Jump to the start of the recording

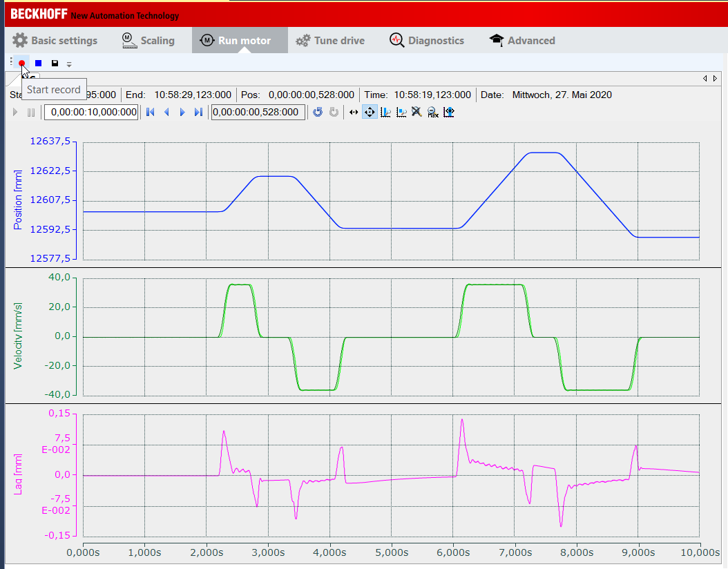[150, 113]
